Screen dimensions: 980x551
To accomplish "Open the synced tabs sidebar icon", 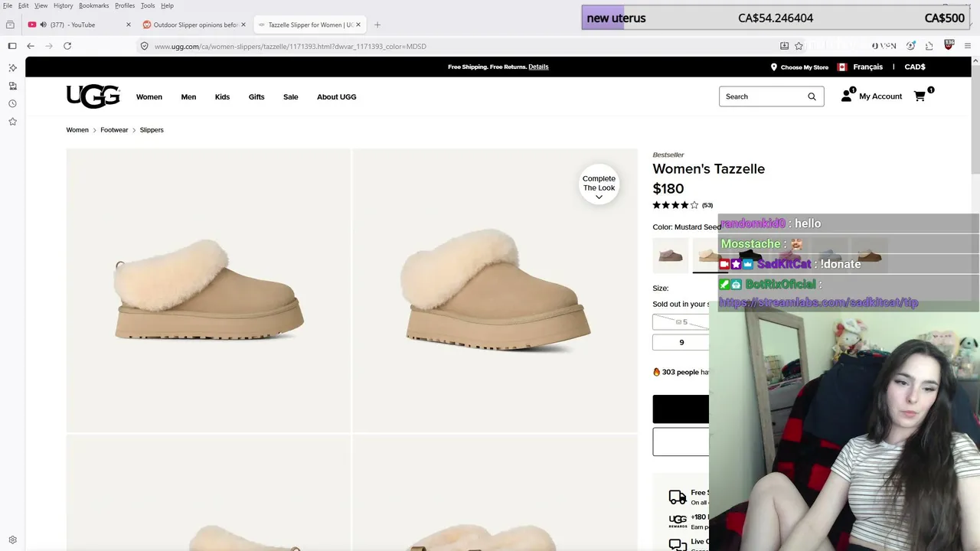I will (12, 86).
